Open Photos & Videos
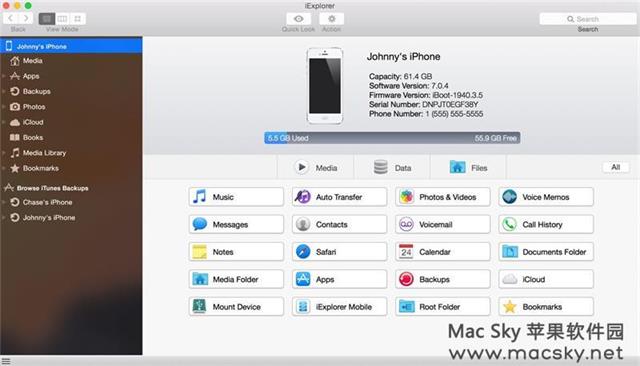 pos(442,197)
